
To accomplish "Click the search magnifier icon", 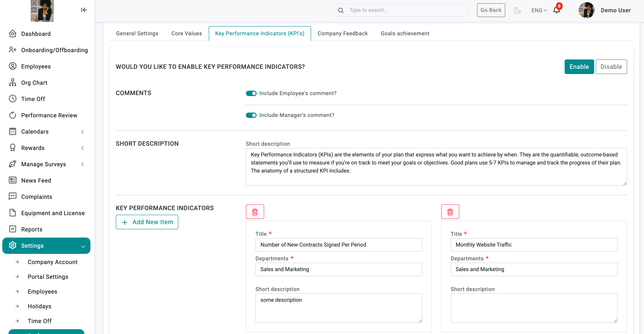I will (x=341, y=10).
